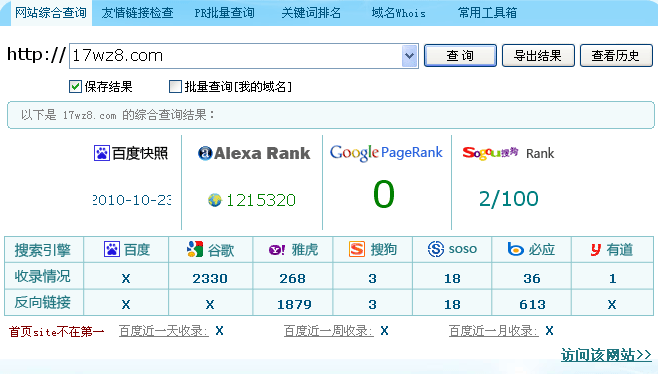Image resolution: width=658 pixels, height=374 pixels.
Task: Click Bing indexed count 36
Action: point(532,279)
